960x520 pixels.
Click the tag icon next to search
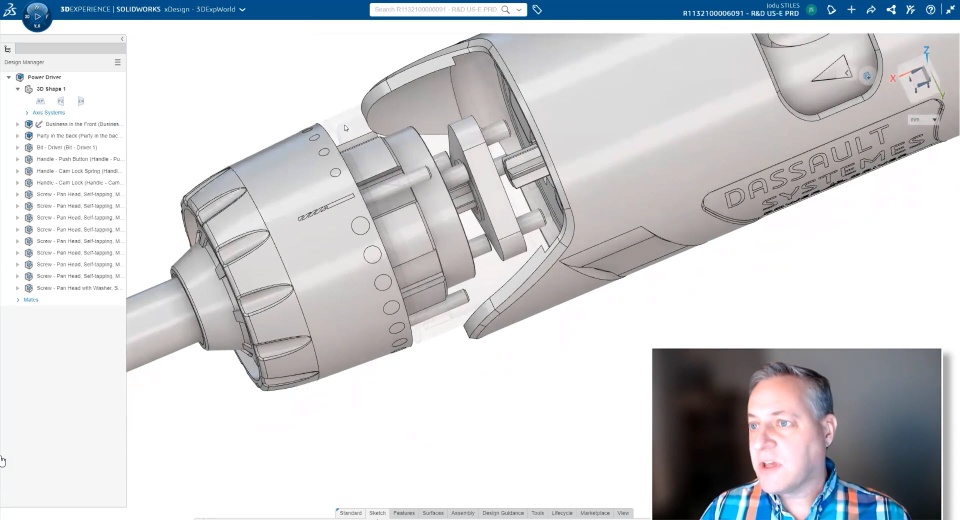point(537,10)
